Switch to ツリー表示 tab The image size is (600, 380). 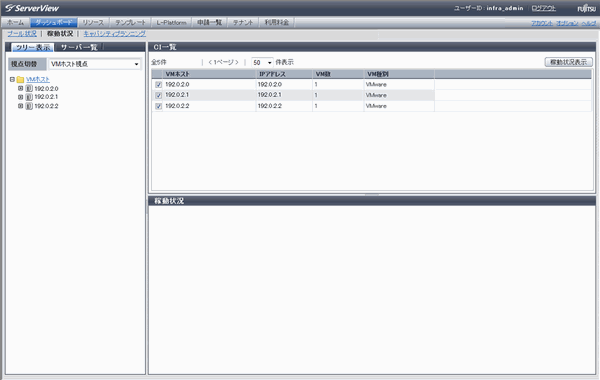coord(33,47)
